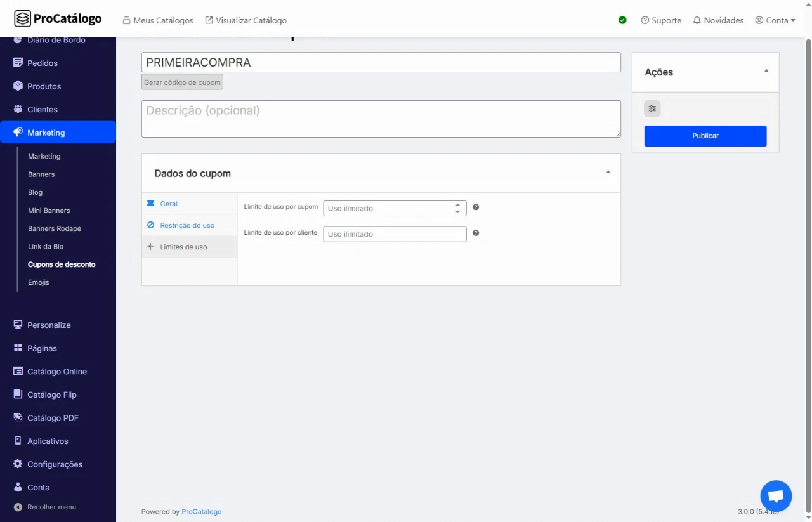Click the screen options sliders icon
Screen dimensions: 812x522
(x=652, y=108)
